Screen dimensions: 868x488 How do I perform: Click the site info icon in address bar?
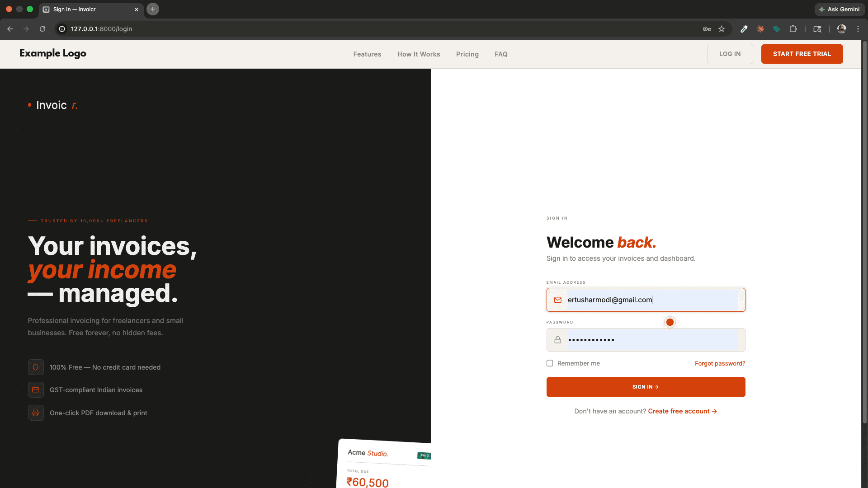point(62,29)
